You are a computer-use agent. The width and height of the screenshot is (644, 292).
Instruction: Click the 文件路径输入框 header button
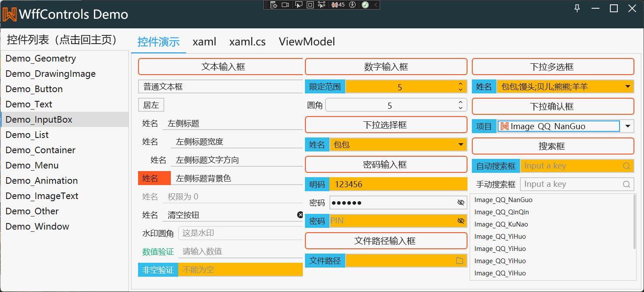386,241
